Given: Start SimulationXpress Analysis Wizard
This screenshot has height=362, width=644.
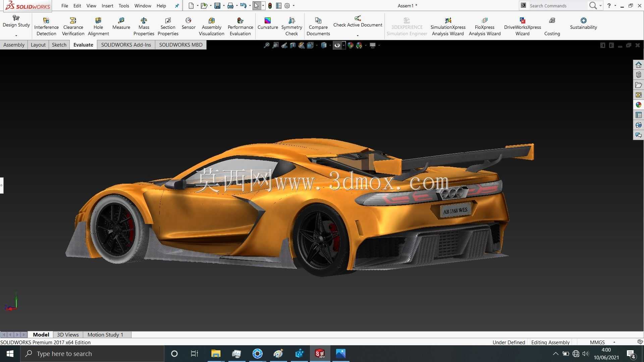Looking at the screenshot, I should pyautogui.click(x=448, y=27).
